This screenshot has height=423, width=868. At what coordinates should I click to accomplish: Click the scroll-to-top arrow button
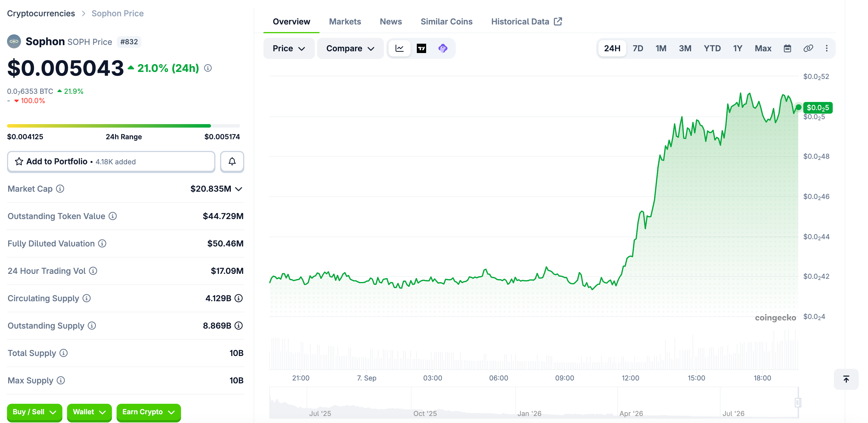click(x=846, y=379)
